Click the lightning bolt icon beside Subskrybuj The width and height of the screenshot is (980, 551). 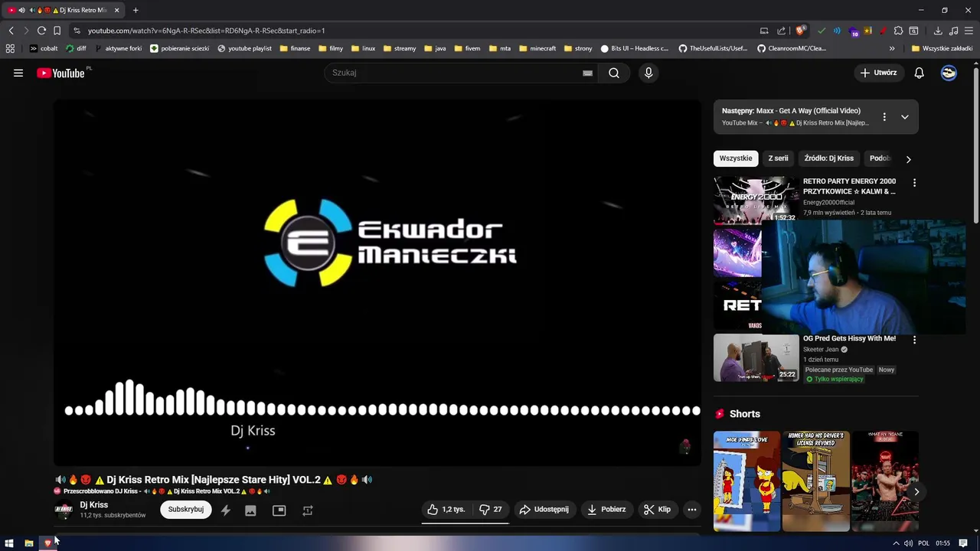point(226,510)
